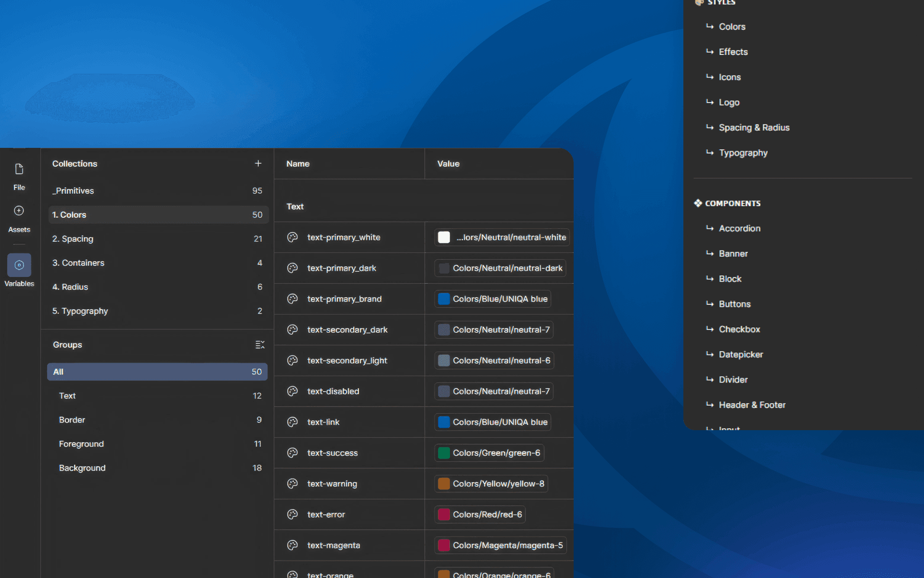924x578 pixels.
Task: Open the 2. Spacing collection
Action: (158, 239)
